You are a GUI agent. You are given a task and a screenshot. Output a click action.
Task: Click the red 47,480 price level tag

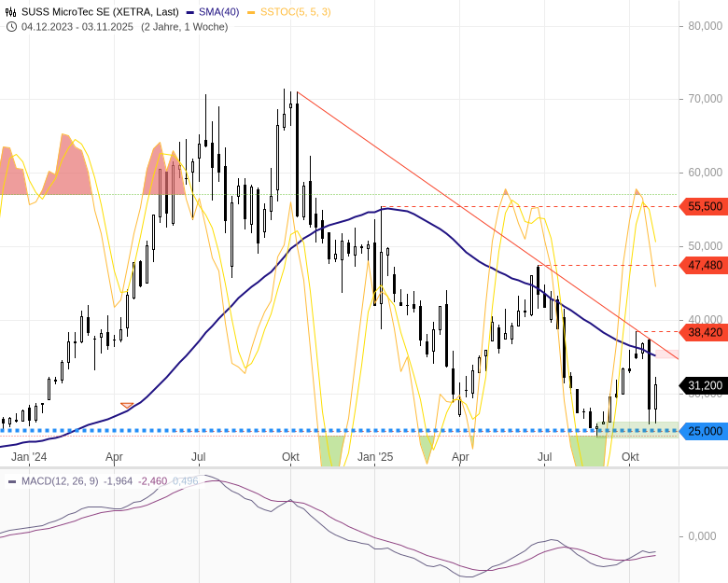coord(705,265)
